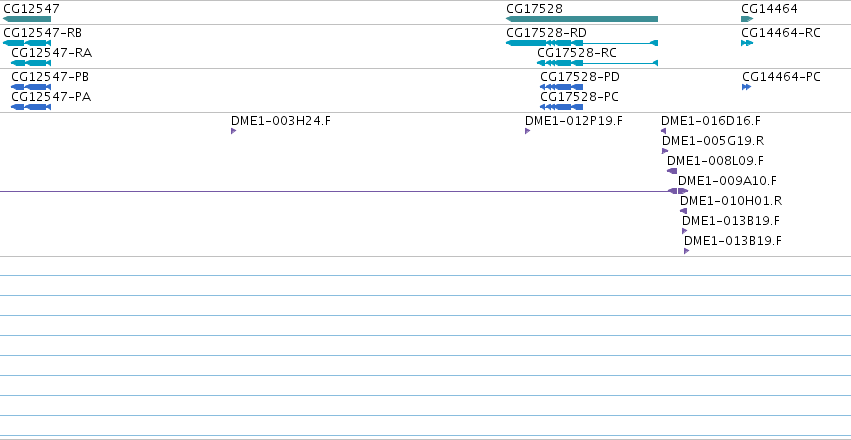
Task: Click the CG14464 gene name label
Action: pos(770,9)
